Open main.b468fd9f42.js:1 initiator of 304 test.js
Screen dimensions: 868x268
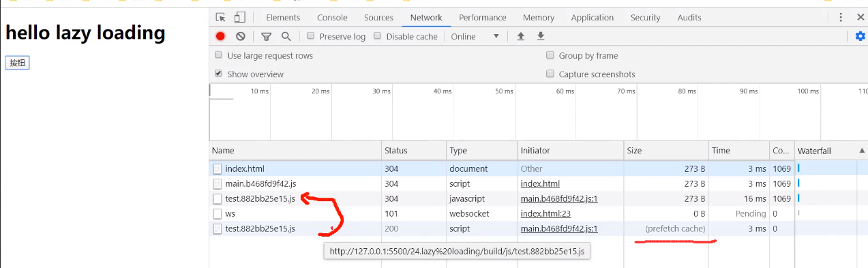(x=559, y=198)
